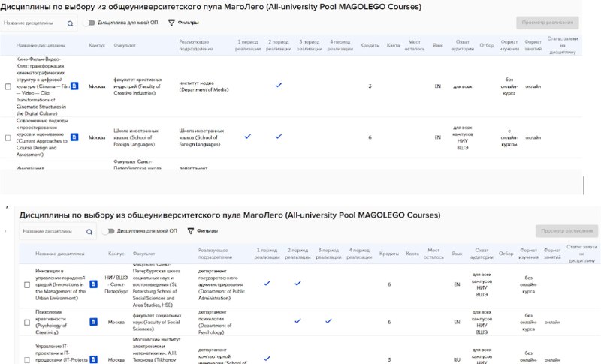Click the 'Факультет' column header in the upper table
The width and height of the screenshot is (601, 364).
pos(125,45)
